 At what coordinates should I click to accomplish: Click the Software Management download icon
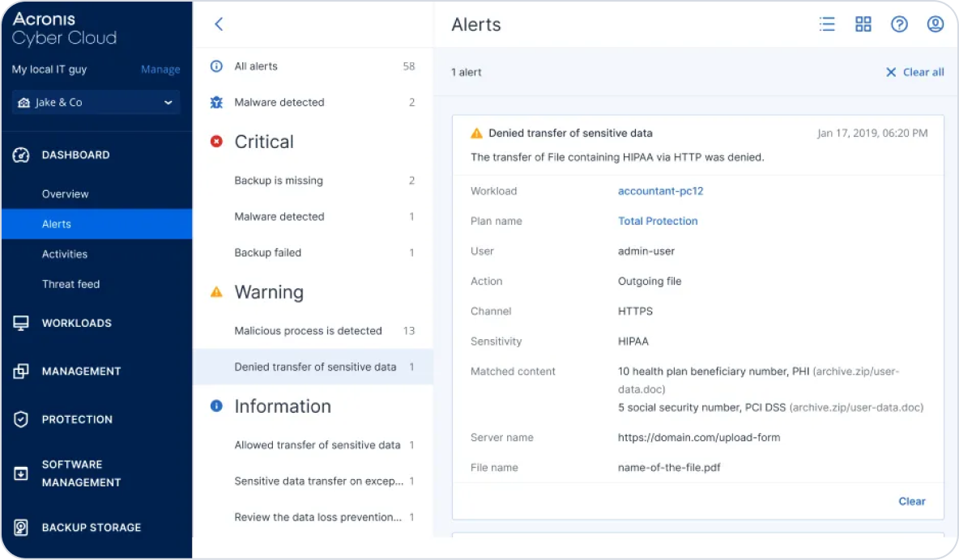tap(21, 473)
